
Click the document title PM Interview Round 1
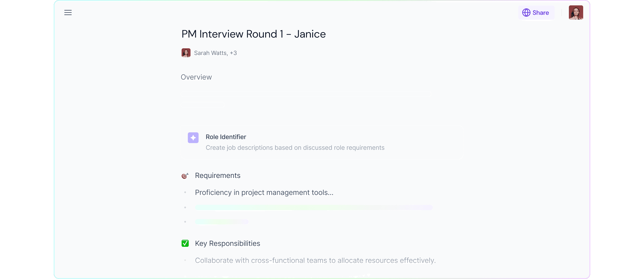(254, 34)
